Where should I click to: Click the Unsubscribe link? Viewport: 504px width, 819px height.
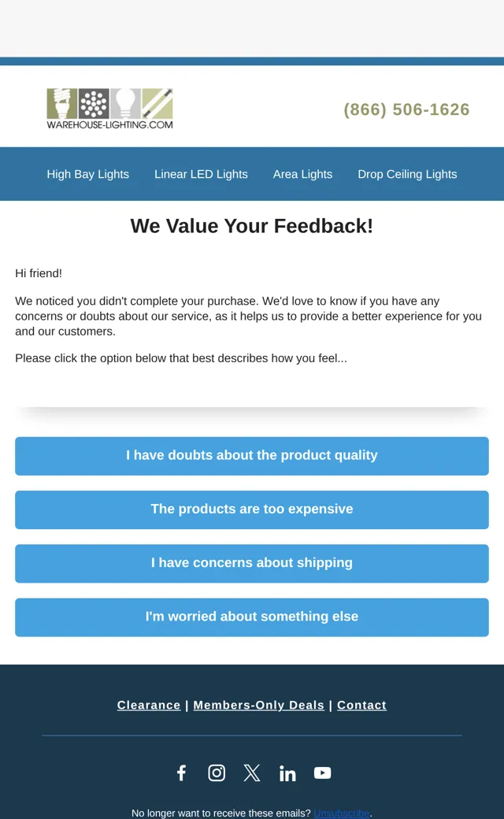point(342,813)
